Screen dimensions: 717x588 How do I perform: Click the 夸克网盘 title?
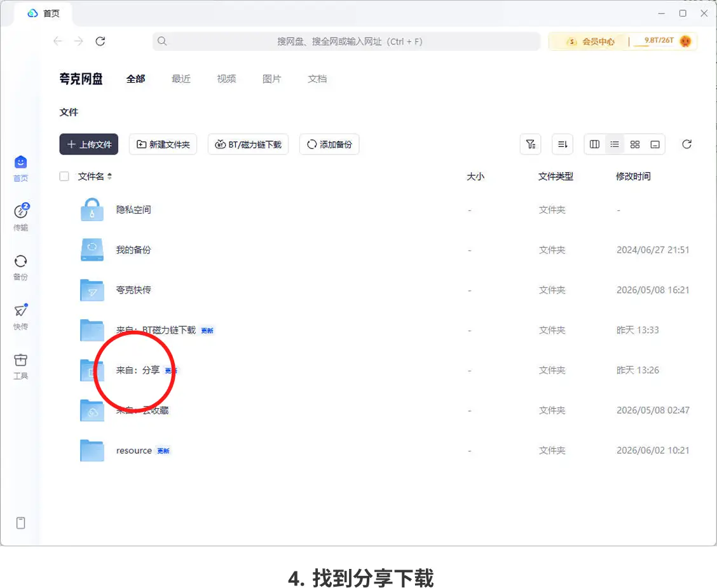[81, 79]
